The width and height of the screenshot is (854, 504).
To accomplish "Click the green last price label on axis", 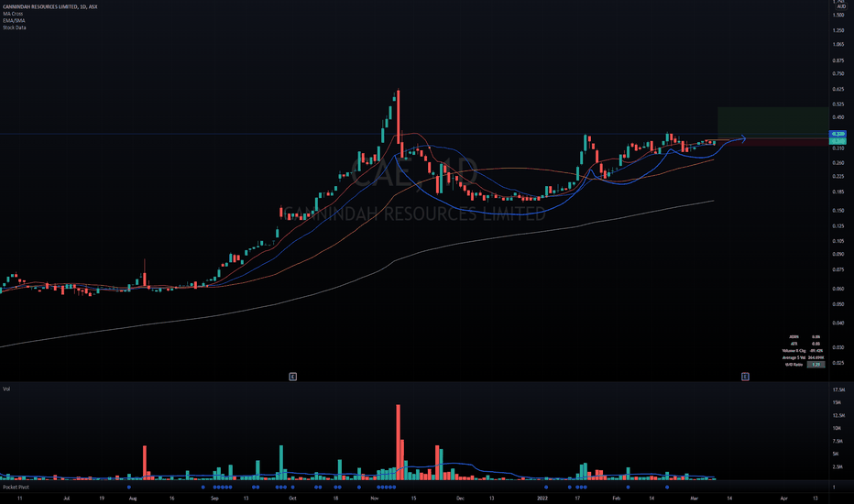I will click(838, 141).
